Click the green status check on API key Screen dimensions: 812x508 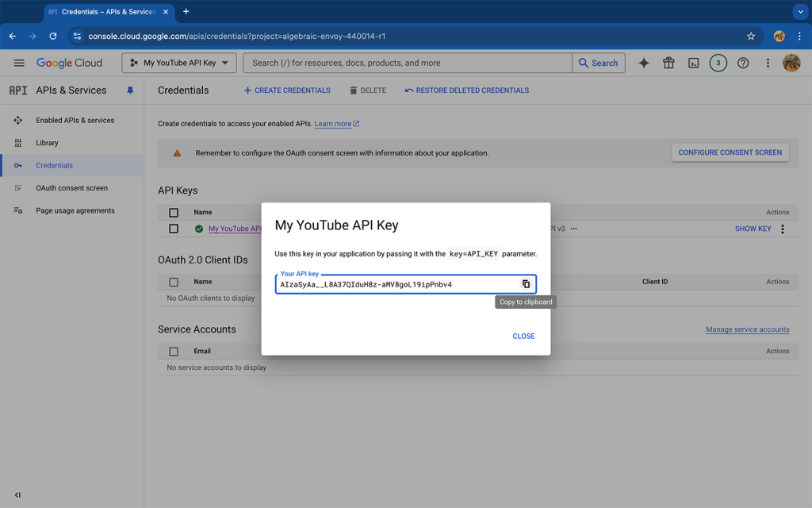pos(199,229)
